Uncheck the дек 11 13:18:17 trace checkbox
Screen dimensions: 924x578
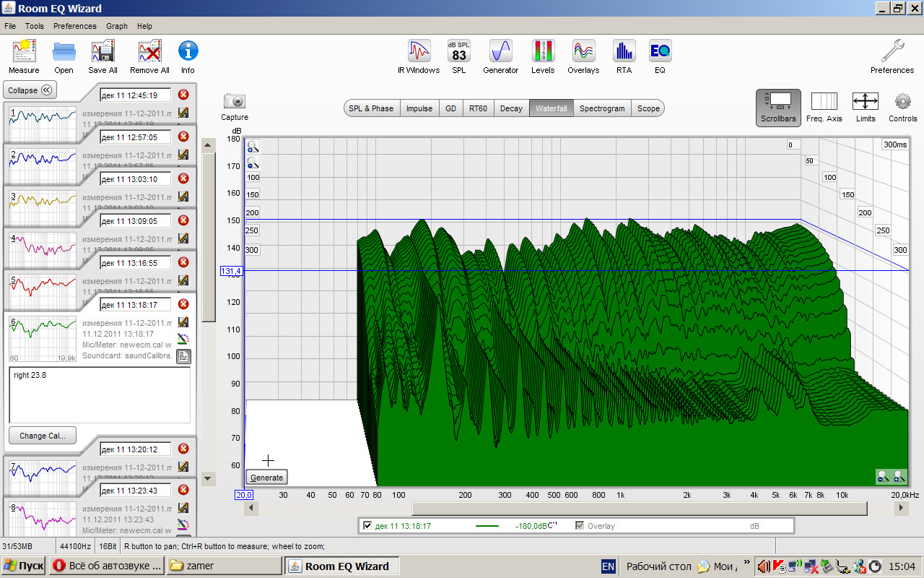368,526
